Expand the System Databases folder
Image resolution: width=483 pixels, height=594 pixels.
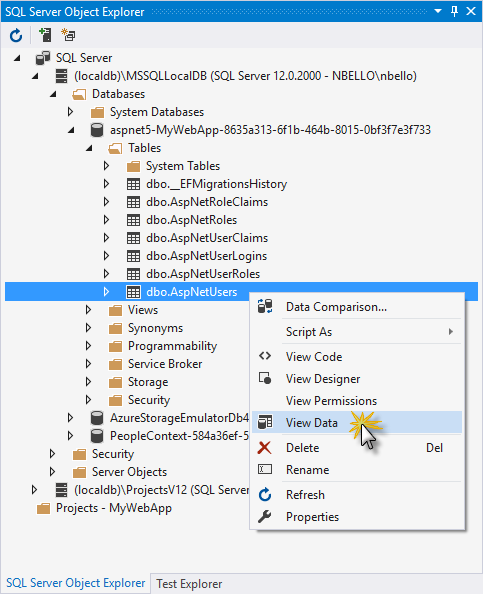coord(70,112)
